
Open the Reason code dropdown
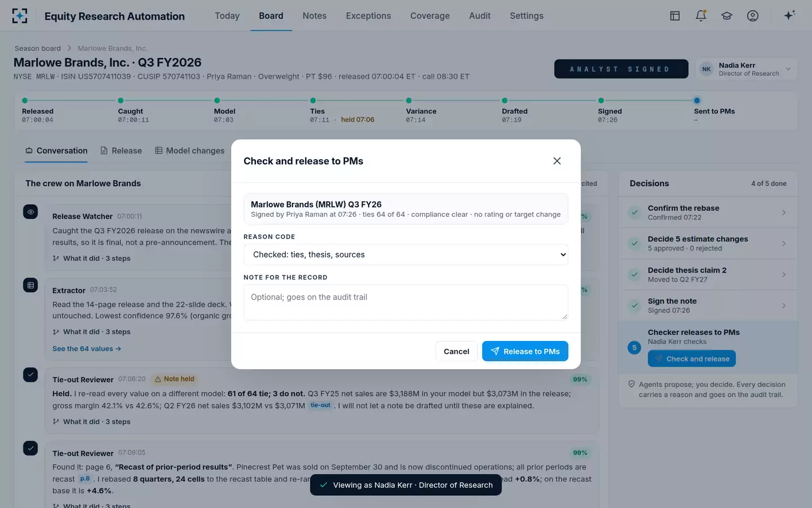coord(405,255)
